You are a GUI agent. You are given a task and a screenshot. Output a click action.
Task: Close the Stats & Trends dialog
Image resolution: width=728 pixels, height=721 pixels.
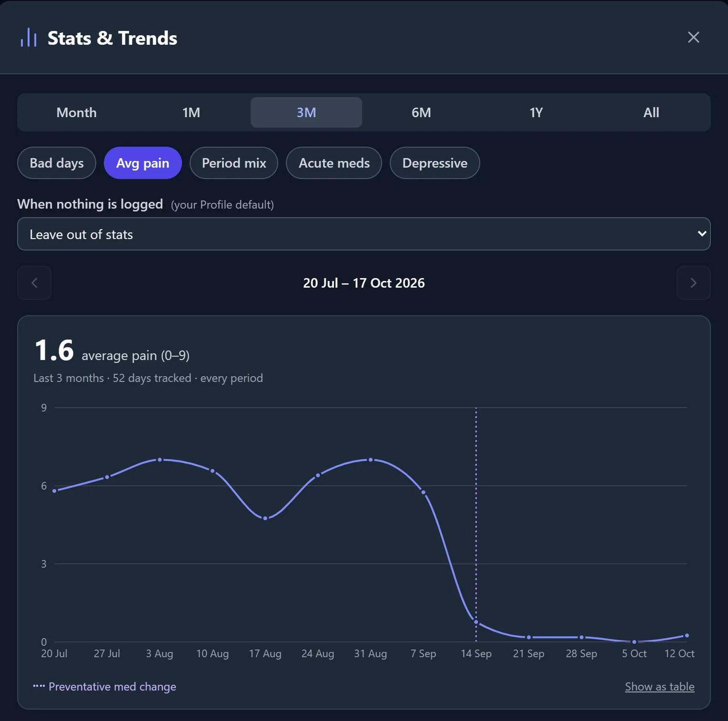click(693, 37)
